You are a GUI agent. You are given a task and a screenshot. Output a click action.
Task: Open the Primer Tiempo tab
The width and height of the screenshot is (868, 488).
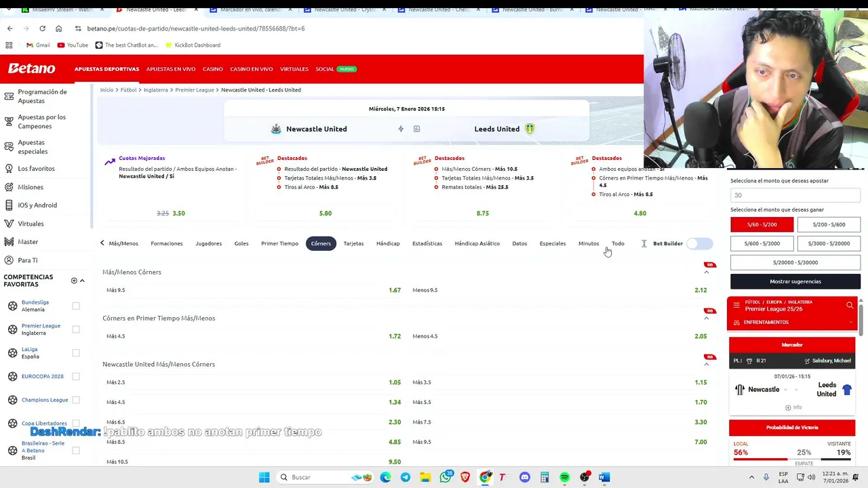pos(279,243)
